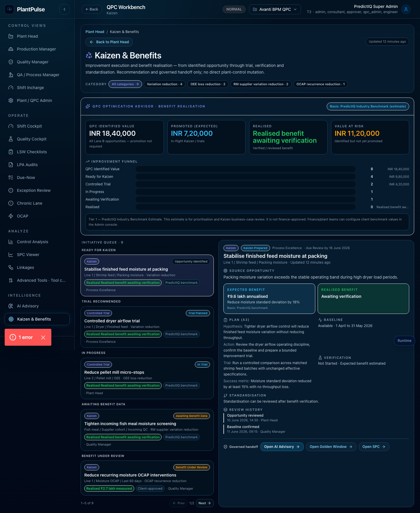The image size is (420, 513).
Task: Click the Shift Incharge gauge icon
Action: [11, 88]
